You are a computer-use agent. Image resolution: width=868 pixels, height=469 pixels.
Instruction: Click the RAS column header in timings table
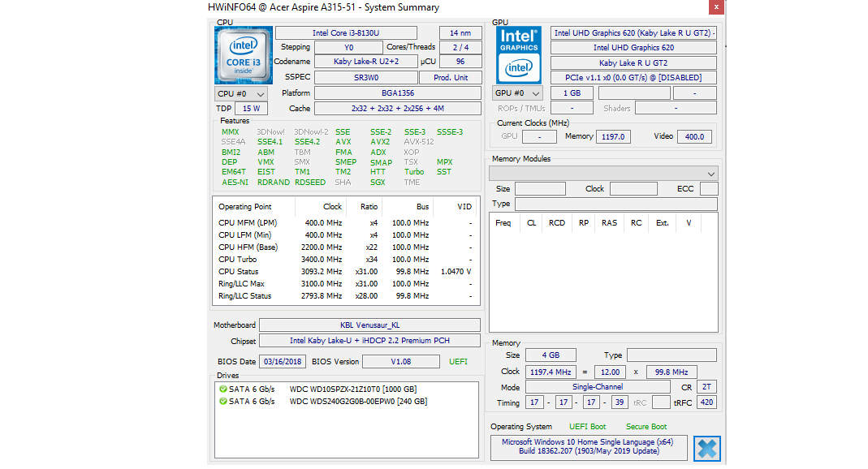coord(609,223)
